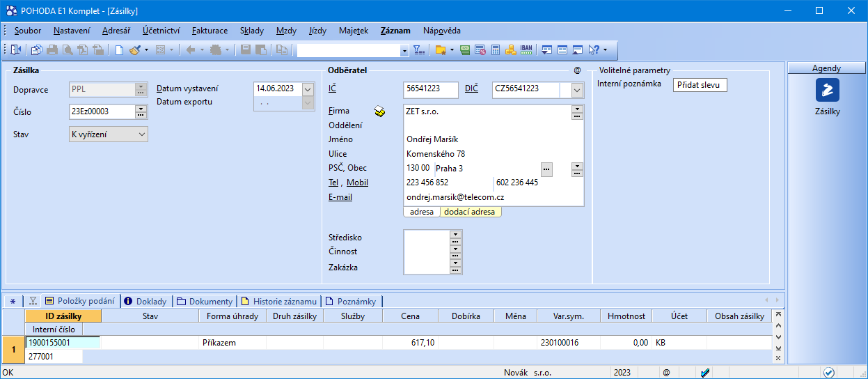This screenshot has height=379, width=868.
Task: Click the IBAN toolbar icon
Action: [526, 49]
